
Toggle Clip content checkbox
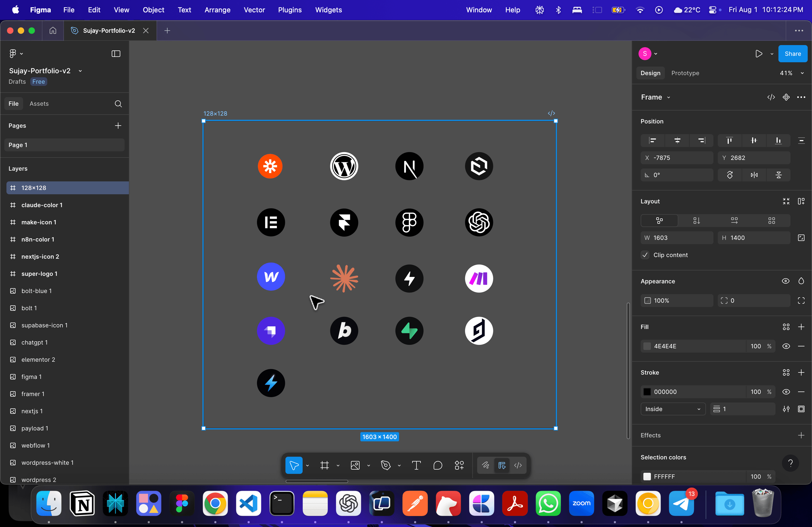tap(645, 255)
